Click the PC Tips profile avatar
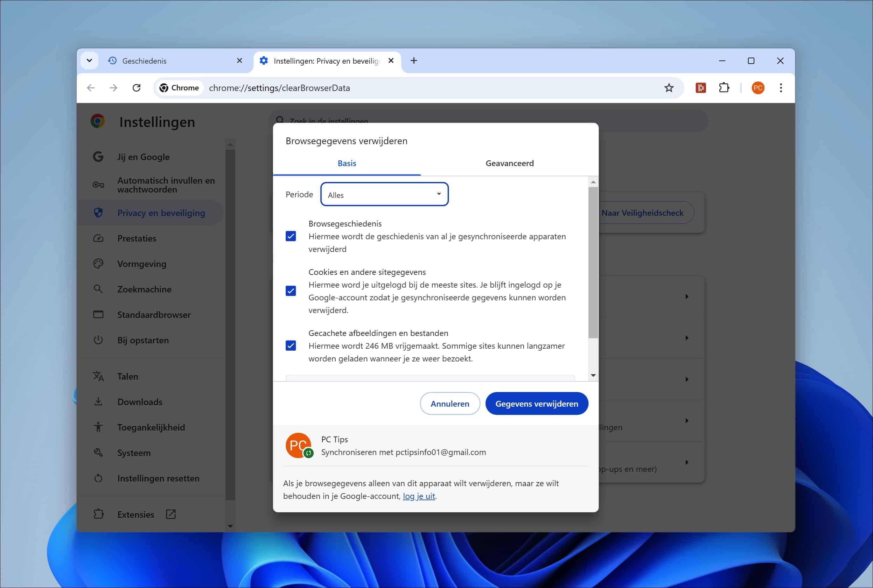The width and height of the screenshot is (873, 588). click(x=299, y=445)
